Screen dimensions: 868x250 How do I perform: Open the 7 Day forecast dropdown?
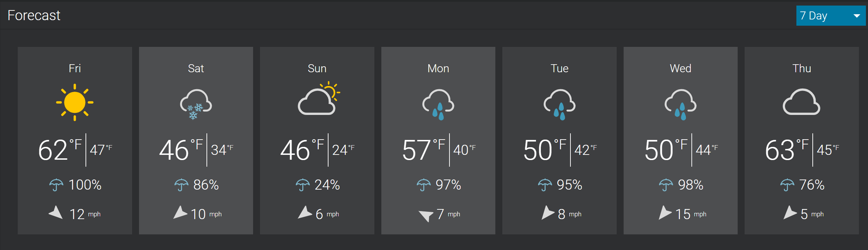(831, 16)
